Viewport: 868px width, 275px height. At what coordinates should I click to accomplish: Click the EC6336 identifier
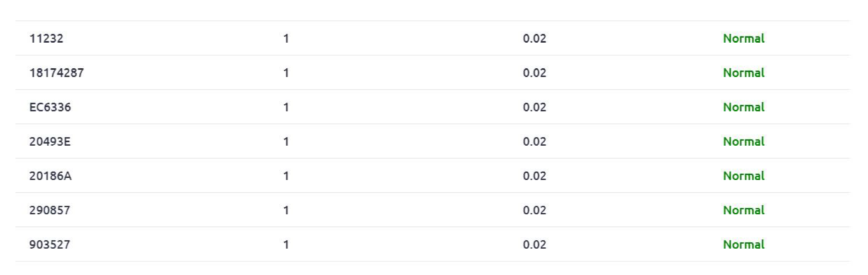click(x=50, y=107)
